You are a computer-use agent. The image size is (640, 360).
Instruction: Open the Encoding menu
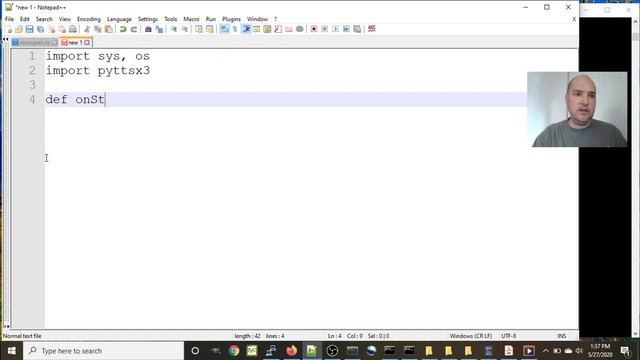click(89, 19)
